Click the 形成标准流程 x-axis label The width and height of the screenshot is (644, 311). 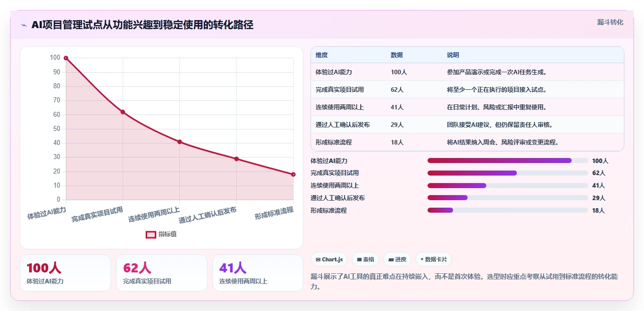point(274,213)
